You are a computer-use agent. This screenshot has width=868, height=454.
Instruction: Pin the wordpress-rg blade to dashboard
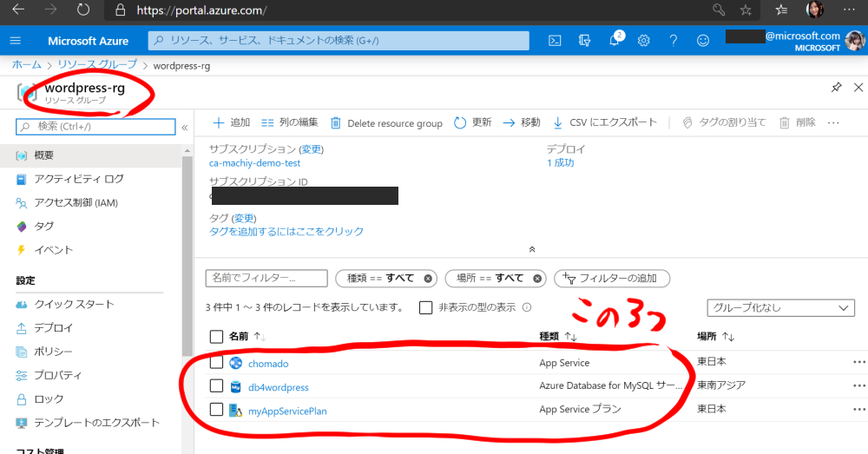[837, 87]
